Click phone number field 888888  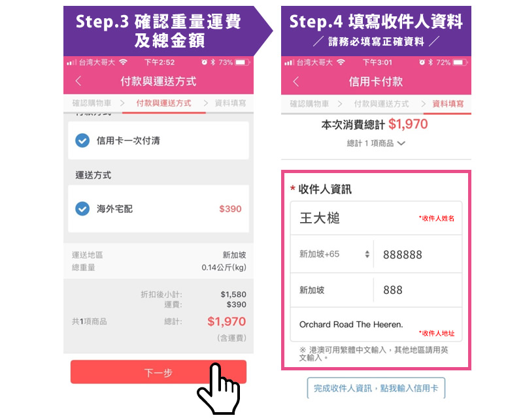418,254
